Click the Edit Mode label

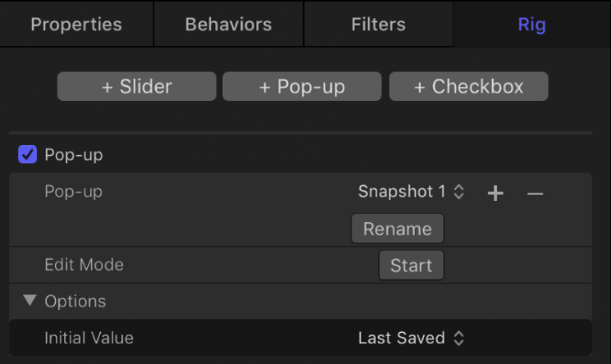(x=84, y=266)
